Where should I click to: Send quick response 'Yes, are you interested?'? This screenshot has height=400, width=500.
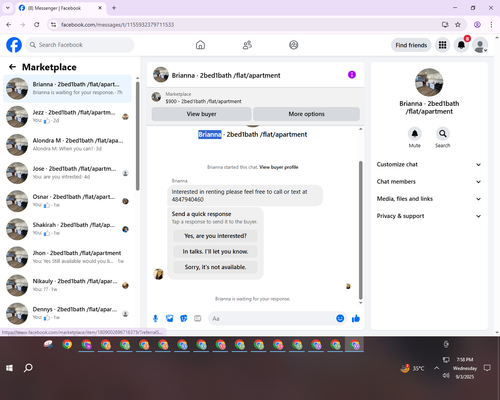click(215, 236)
